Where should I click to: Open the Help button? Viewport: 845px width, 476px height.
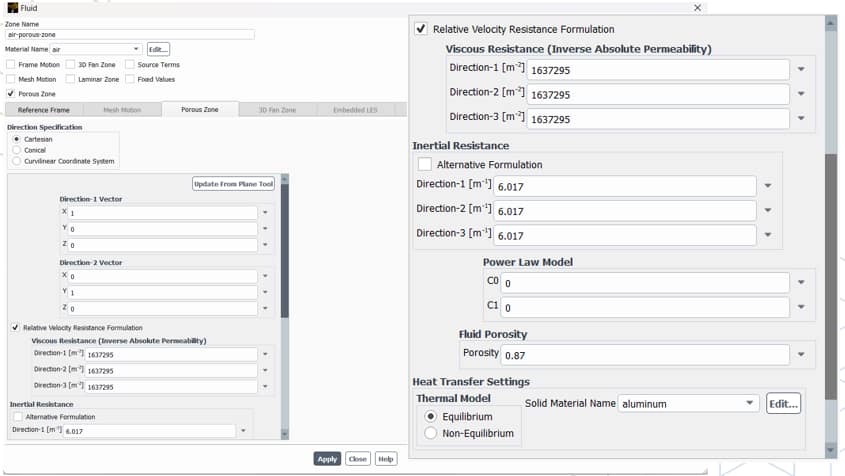(x=385, y=459)
